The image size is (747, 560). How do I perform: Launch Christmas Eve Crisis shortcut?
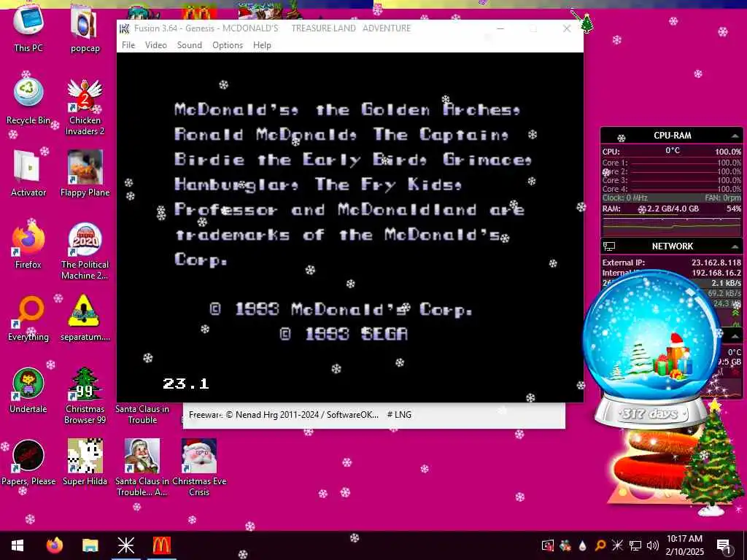pos(199,467)
